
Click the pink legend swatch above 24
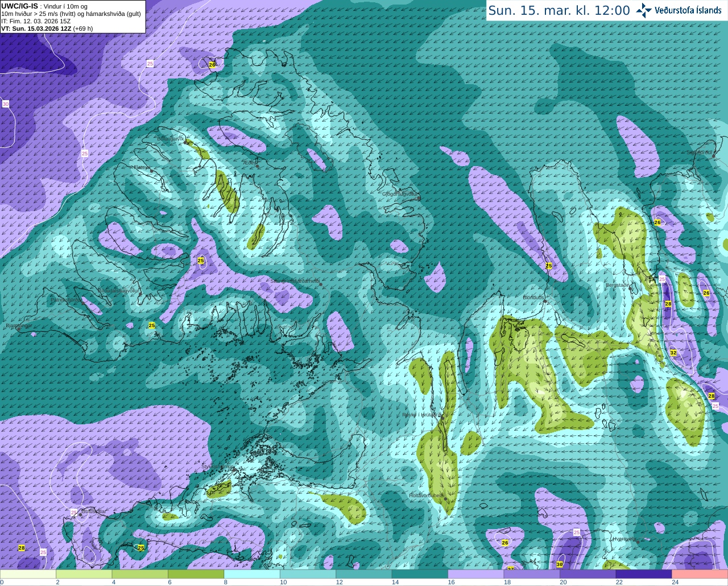tap(700, 574)
